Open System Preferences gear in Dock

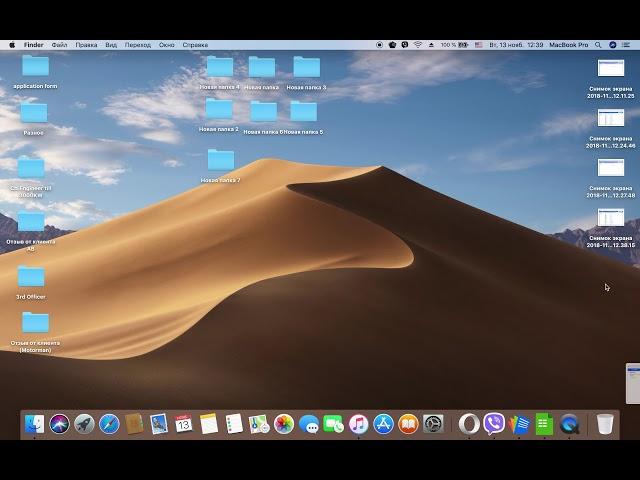(x=433, y=424)
